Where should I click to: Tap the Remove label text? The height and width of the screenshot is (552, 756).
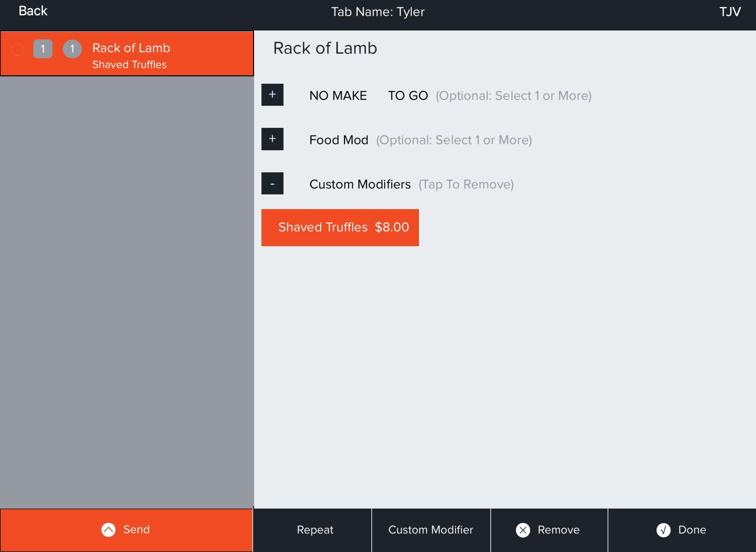[558, 530]
